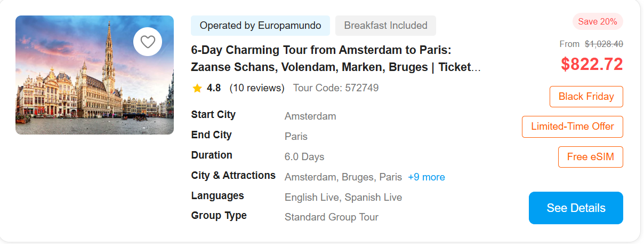This screenshot has width=644, height=244.
Task: Click Tour Code 572749 text
Action: pyautogui.click(x=336, y=88)
